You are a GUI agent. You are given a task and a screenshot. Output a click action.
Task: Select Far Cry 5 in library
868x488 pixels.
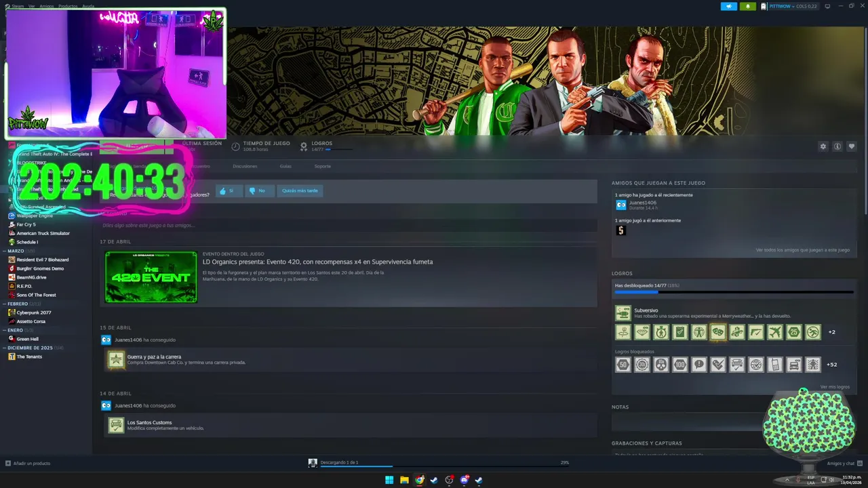click(x=26, y=224)
